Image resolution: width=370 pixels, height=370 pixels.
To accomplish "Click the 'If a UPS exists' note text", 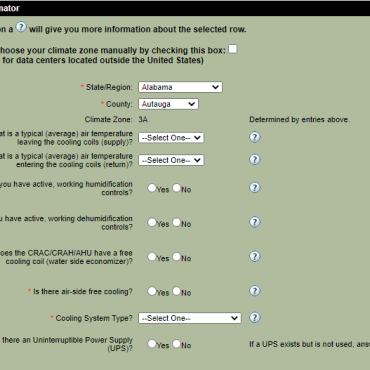I will [310, 344].
